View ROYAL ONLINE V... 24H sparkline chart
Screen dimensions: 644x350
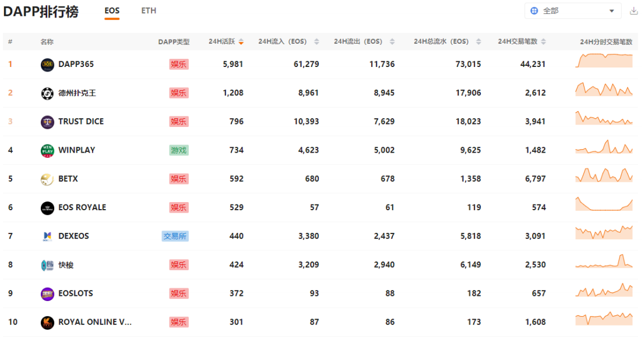click(x=604, y=319)
